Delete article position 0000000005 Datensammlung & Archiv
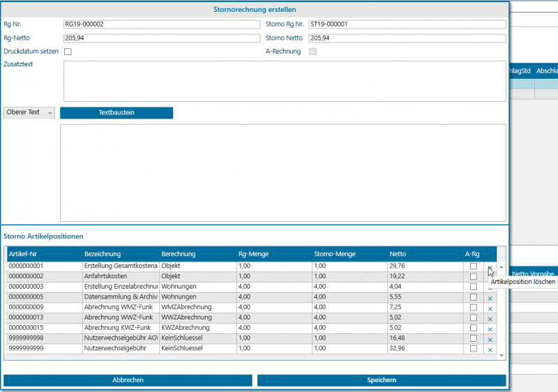The height and width of the screenshot is (392, 558). [x=490, y=299]
